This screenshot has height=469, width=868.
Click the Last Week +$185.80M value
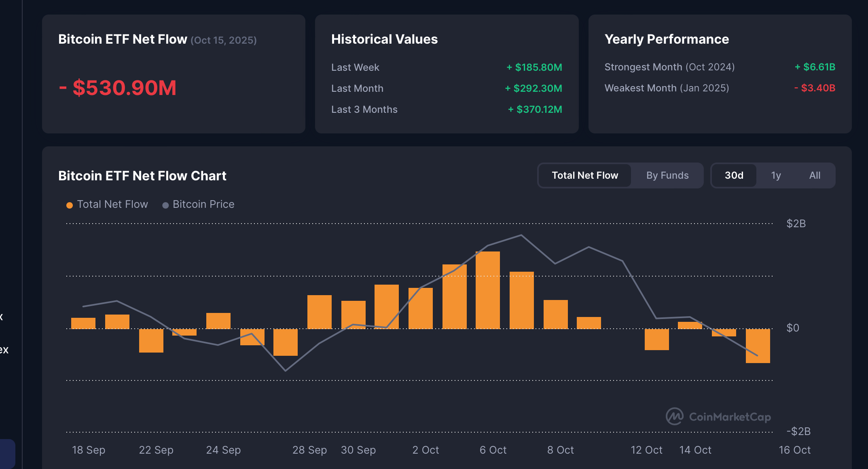pyautogui.click(x=534, y=68)
